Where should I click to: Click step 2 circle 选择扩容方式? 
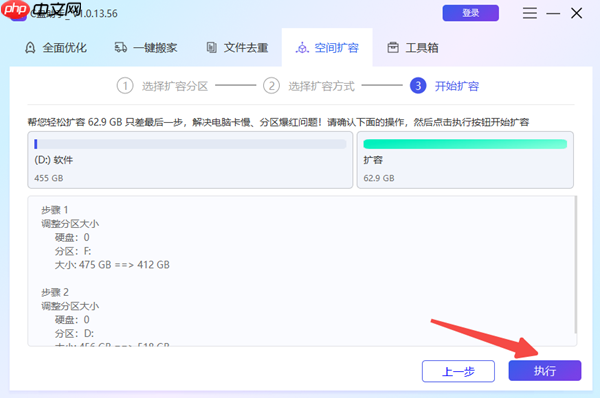[271, 86]
